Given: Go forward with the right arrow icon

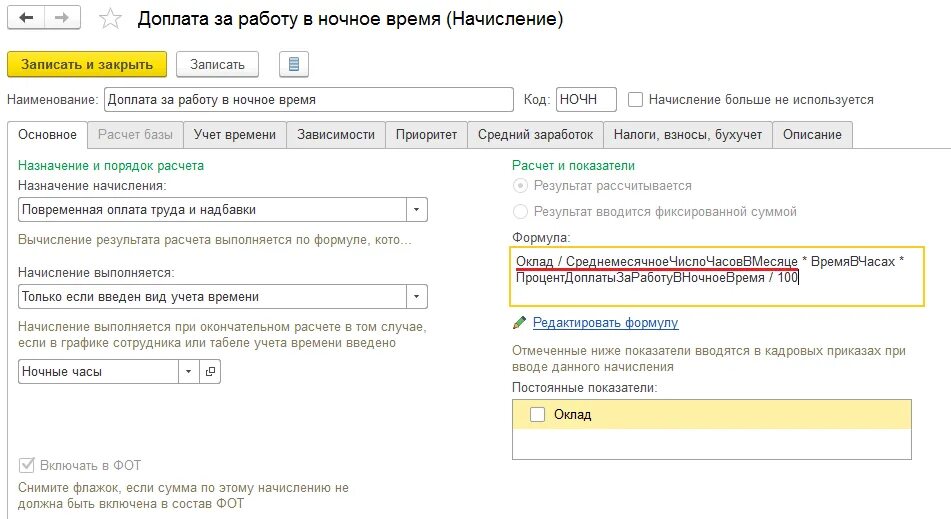Looking at the screenshot, I should (x=62, y=18).
